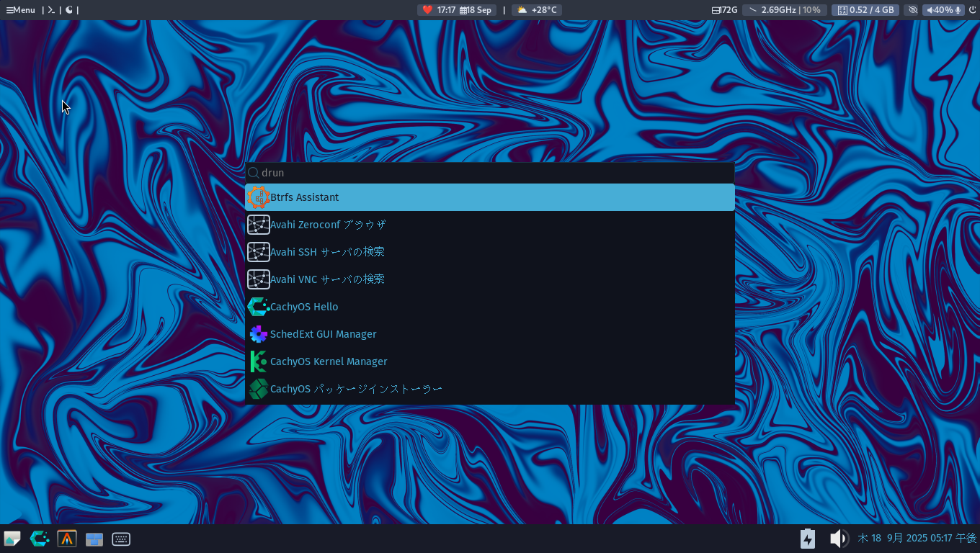Click the icon beside Avahi VNC サーバの検索
The width and height of the screenshot is (980, 553).
[x=258, y=279]
